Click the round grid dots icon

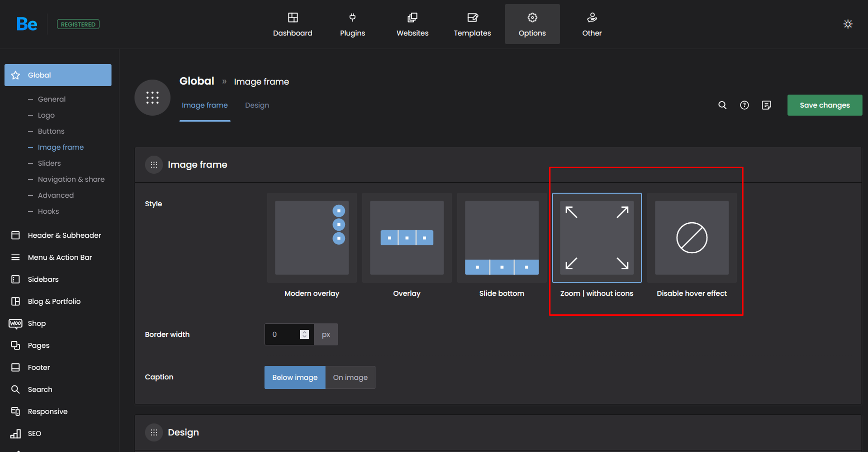coord(152,98)
